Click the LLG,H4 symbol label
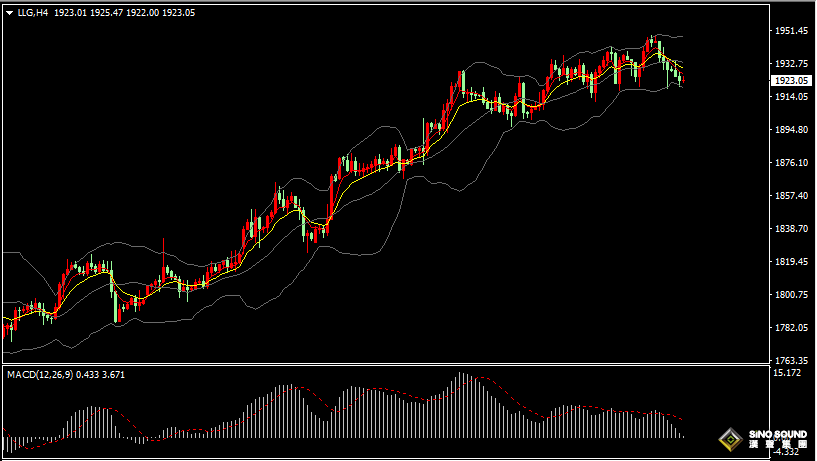 click(x=34, y=10)
